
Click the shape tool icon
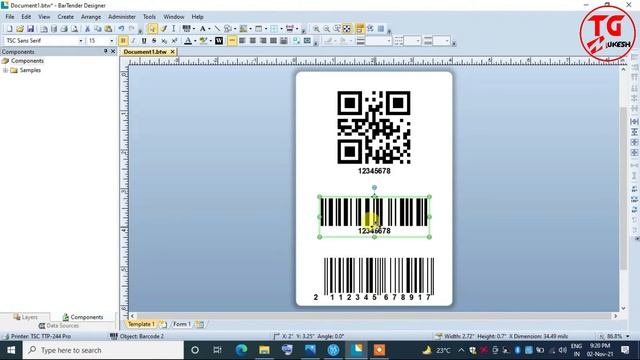point(228,29)
